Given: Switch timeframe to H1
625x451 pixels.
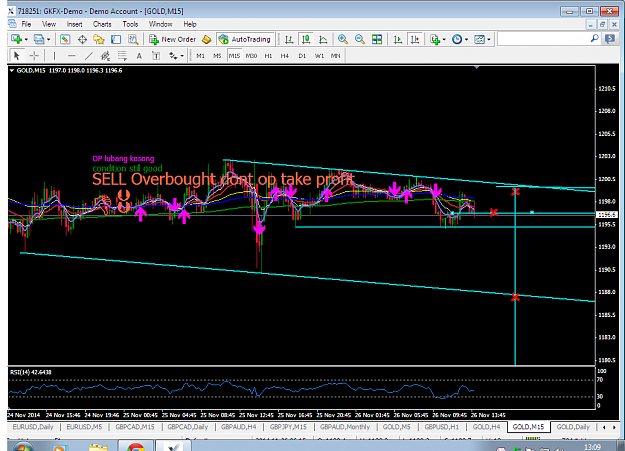Looking at the screenshot, I should pos(268,56).
